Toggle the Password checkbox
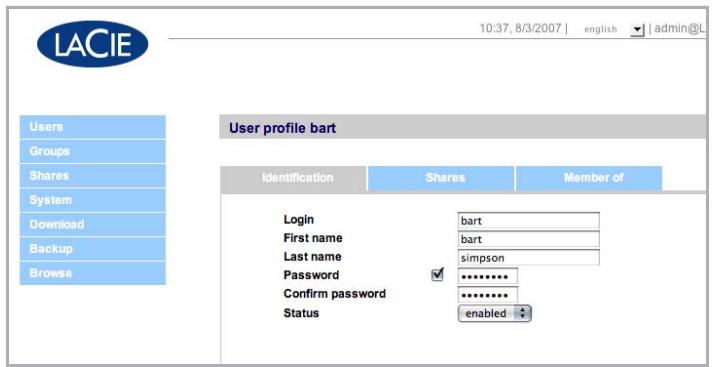712x367 pixels. pos(437,274)
